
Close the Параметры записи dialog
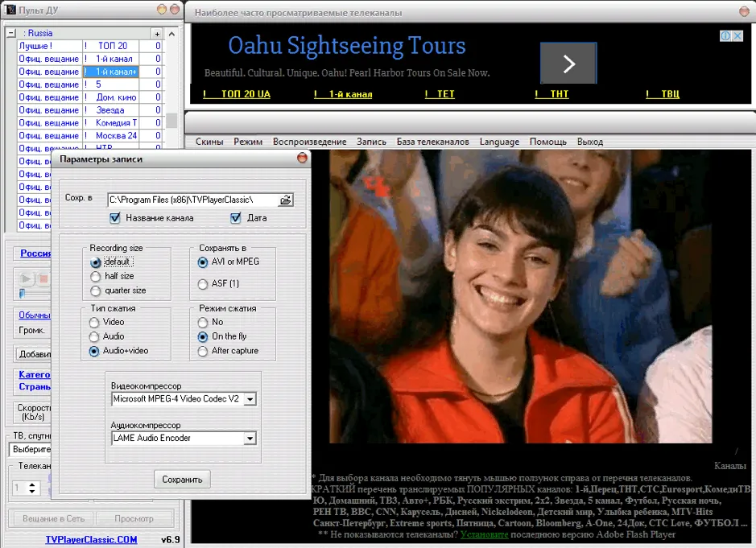click(x=302, y=158)
